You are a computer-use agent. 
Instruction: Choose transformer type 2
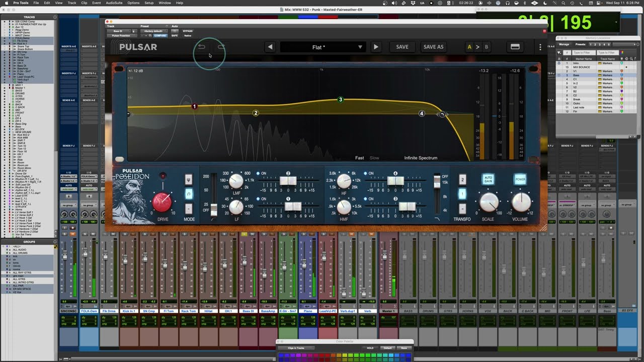462,179
